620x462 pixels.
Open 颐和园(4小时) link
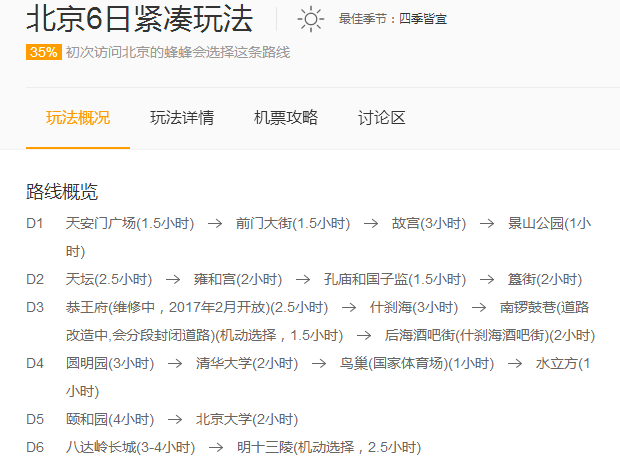(110, 419)
